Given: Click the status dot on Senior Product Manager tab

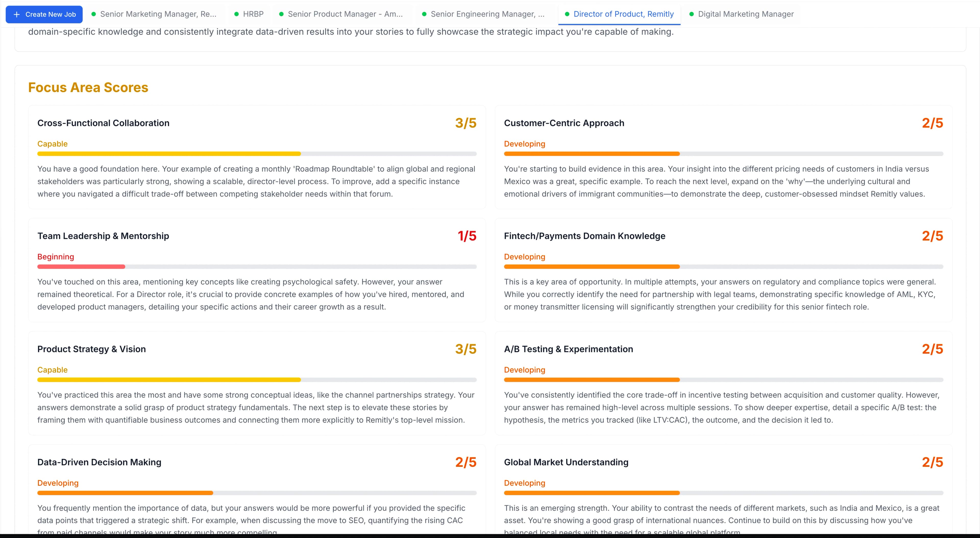Looking at the screenshot, I should click(281, 14).
